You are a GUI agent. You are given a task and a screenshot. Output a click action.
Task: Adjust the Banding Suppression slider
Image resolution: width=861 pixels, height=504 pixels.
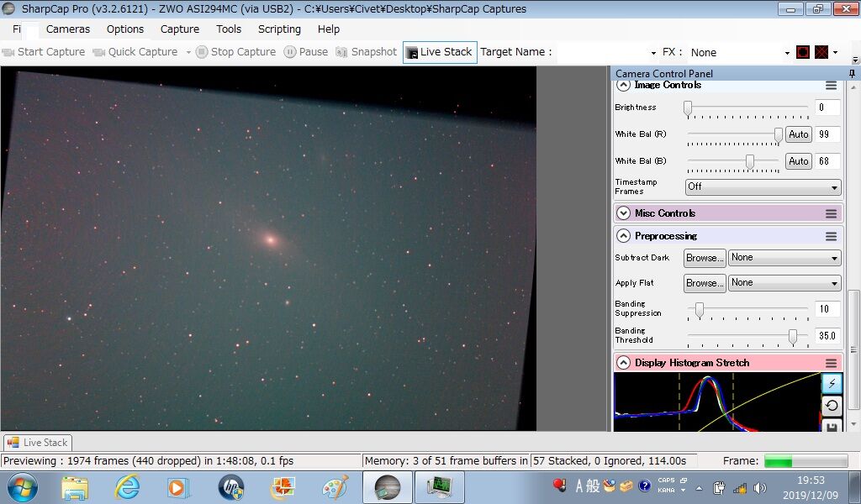[699, 310]
